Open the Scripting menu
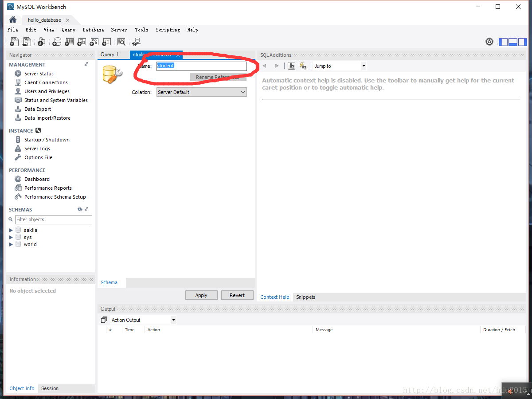This screenshot has width=532, height=399. coord(168,30)
